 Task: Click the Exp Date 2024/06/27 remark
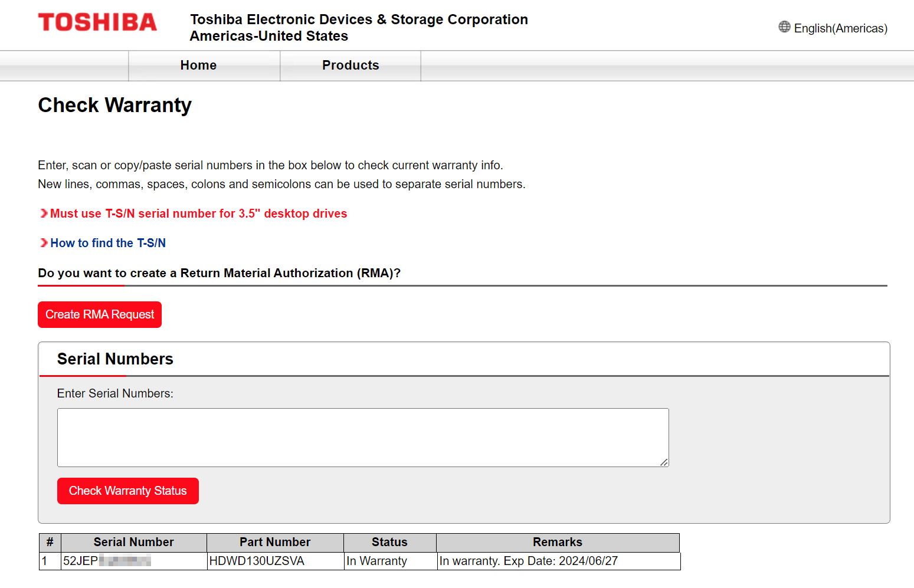point(558,561)
